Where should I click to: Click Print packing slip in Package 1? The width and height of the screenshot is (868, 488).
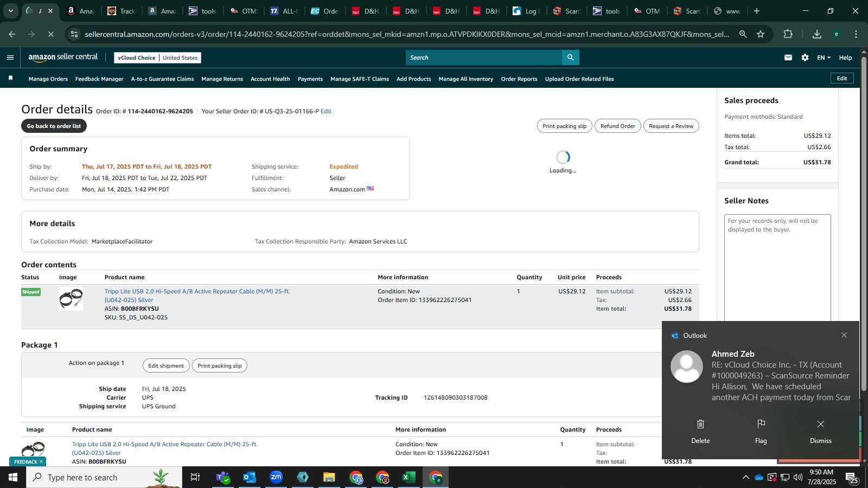click(x=220, y=365)
